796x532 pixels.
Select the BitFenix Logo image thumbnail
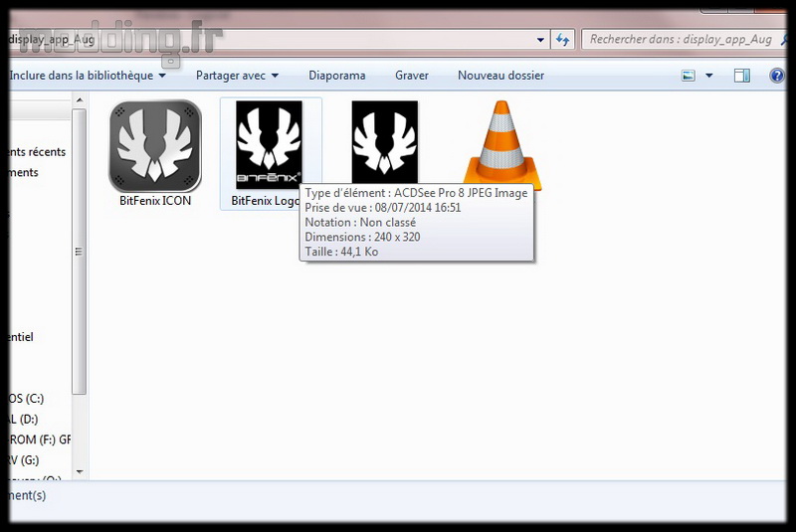pyautogui.click(x=269, y=145)
